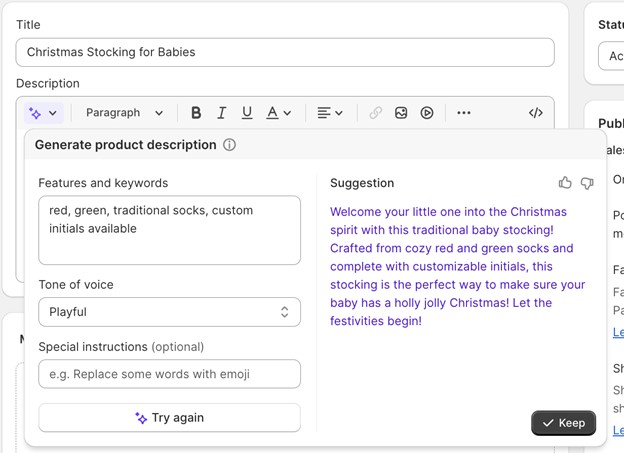The width and height of the screenshot is (624, 453).
Task: Insert a video with the play icon
Action: coord(427,113)
